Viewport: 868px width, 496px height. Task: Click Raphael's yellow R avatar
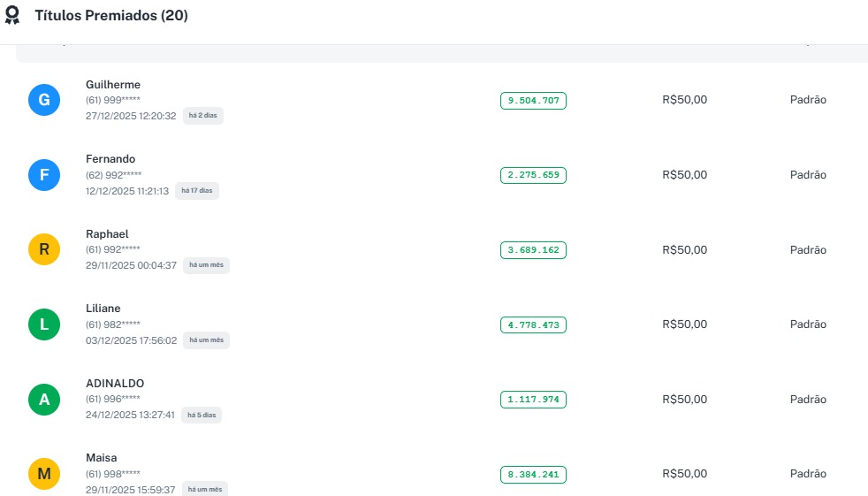(x=44, y=250)
